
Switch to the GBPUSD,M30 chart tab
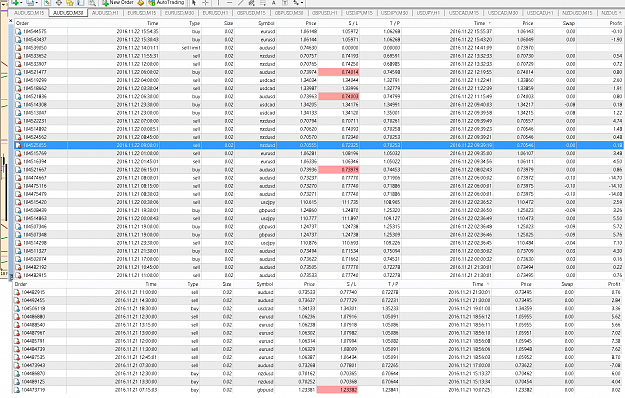(289, 13)
